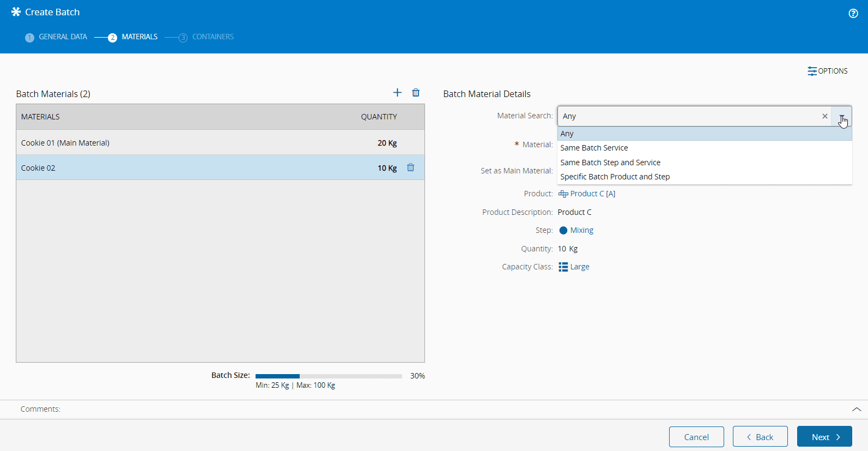Choose 'Specific Batch Product and Step' option
Screen dimensions: 868x451
(x=615, y=177)
